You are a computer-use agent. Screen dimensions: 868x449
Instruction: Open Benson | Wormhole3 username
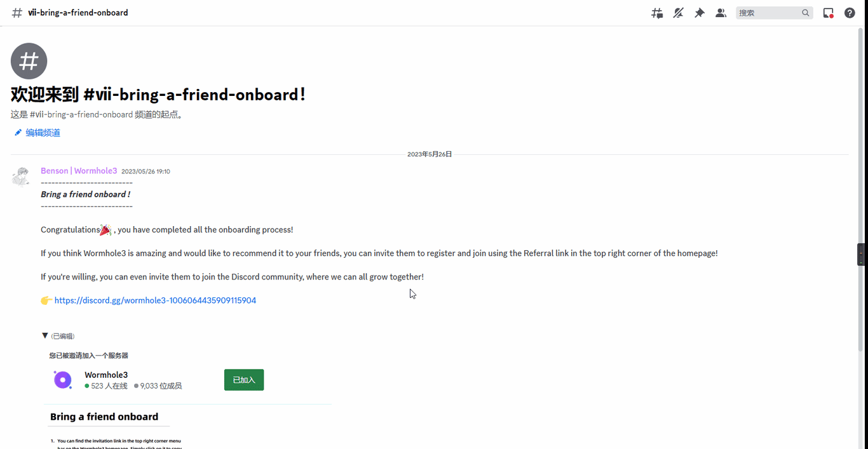coord(79,171)
